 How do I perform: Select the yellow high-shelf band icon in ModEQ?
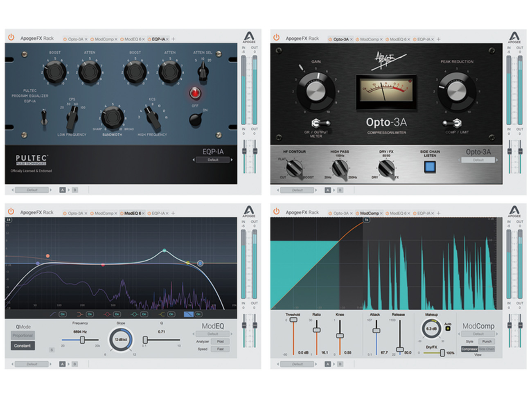click(162, 314)
